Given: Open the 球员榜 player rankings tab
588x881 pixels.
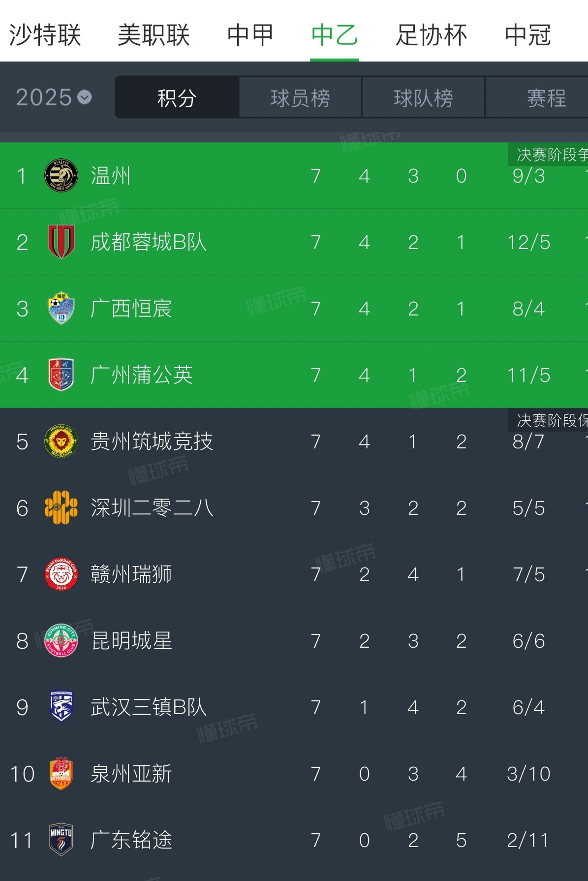Looking at the screenshot, I should point(299,97).
